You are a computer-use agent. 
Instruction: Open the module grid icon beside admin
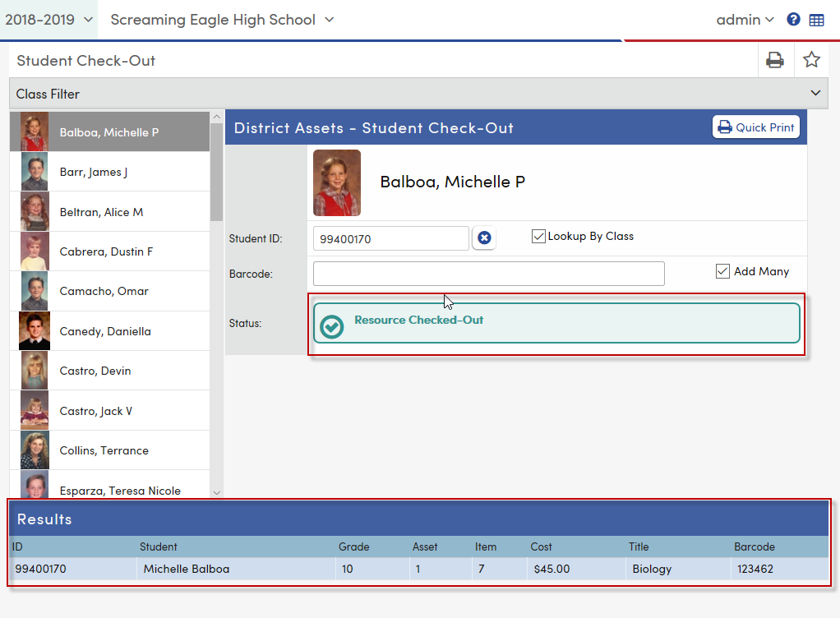[817, 19]
